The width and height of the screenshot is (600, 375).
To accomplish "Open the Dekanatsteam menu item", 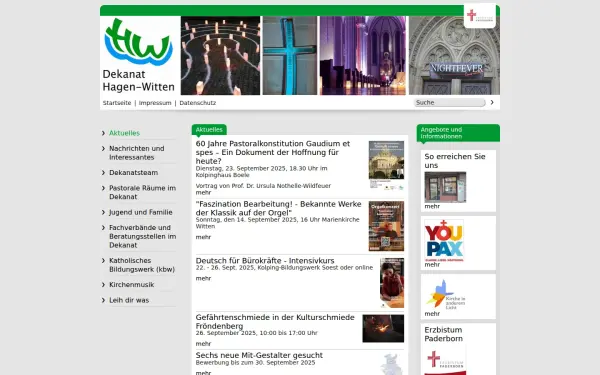I will [134, 173].
